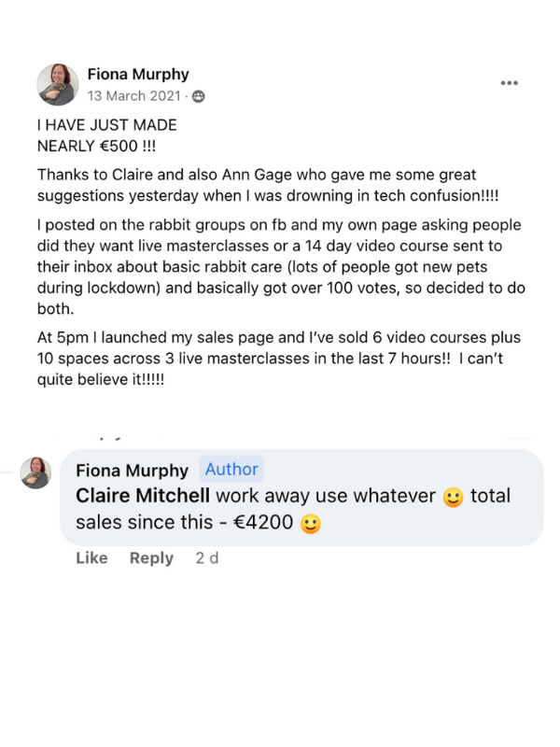Image resolution: width=560 pixels, height=747 pixels.
Task: Click the blue Author badge
Action: pos(232,470)
